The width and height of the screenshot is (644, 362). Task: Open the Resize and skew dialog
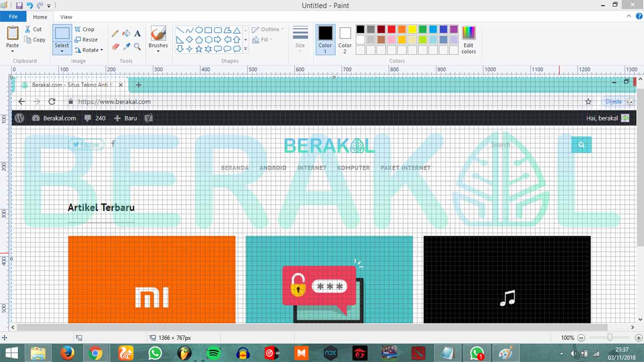[x=86, y=40]
